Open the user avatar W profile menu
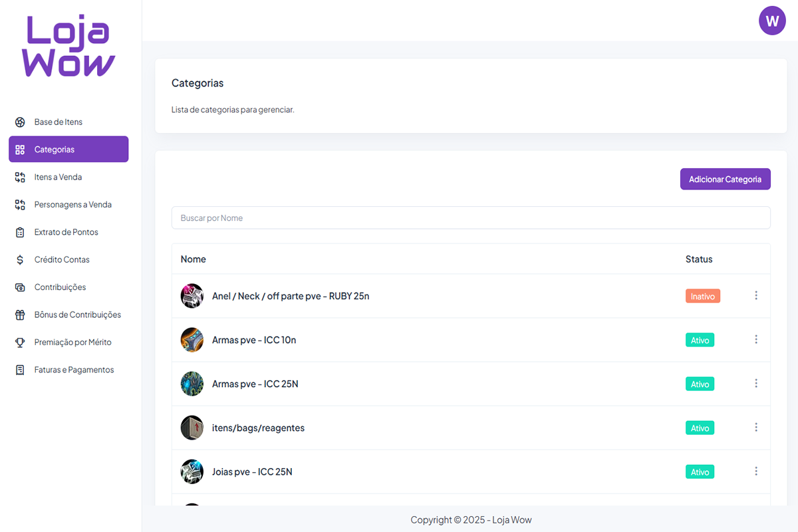The height and width of the screenshot is (532, 798). [x=772, y=21]
